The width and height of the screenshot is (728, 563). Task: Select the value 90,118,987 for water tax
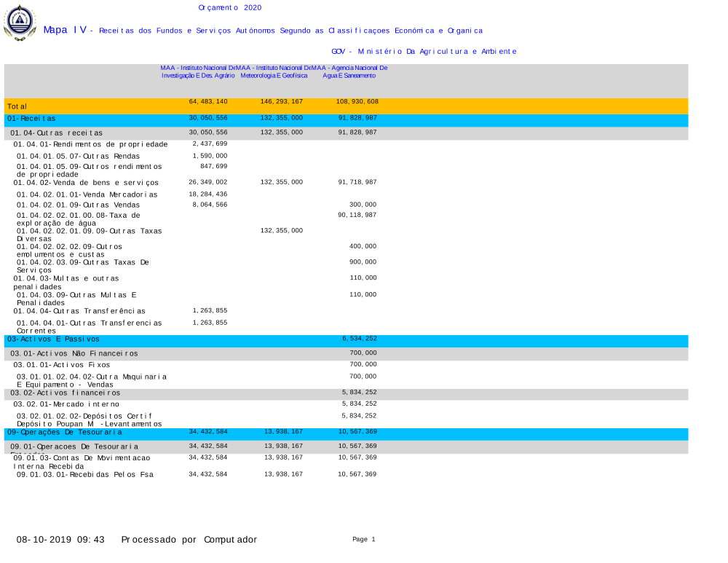pos(357,215)
